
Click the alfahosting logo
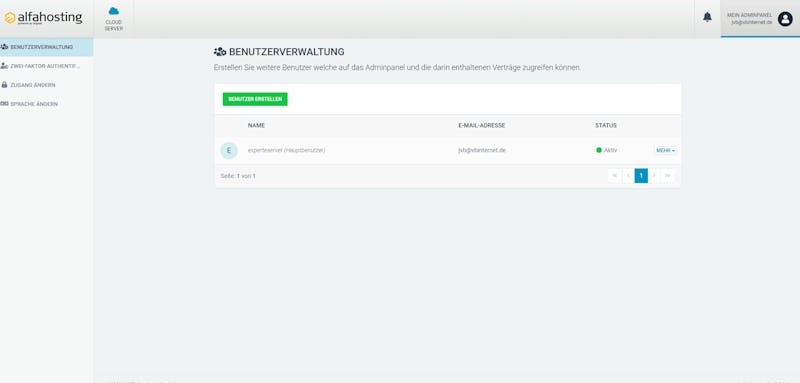[x=43, y=18]
